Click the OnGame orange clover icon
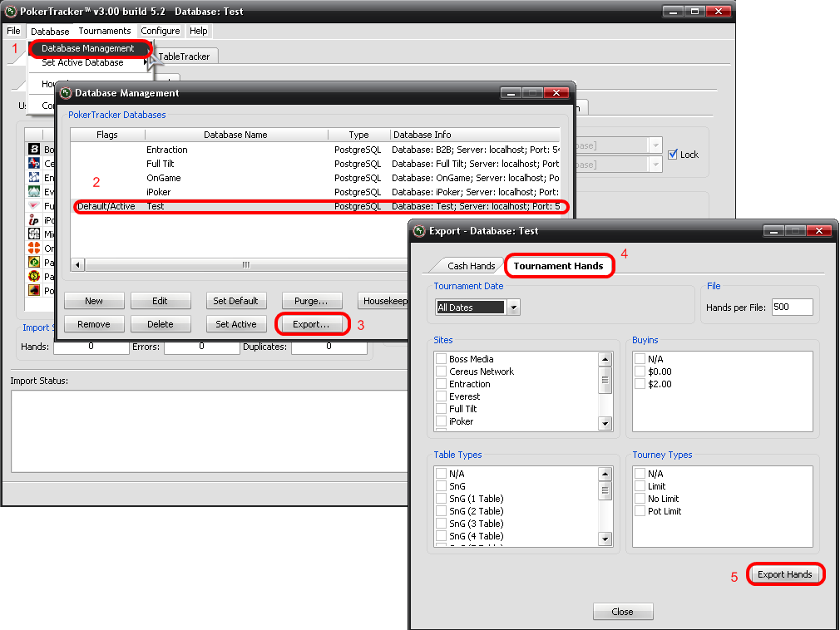Viewport: 840px width, 630px height. (x=34, y=248)
